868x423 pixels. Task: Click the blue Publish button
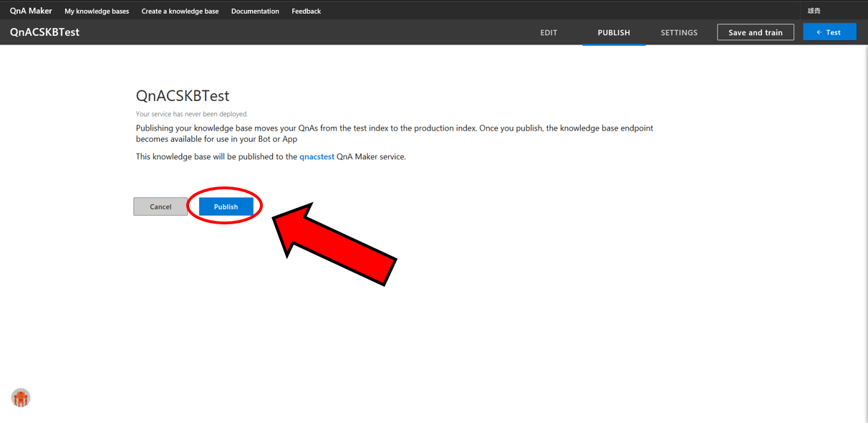(226, 206)
